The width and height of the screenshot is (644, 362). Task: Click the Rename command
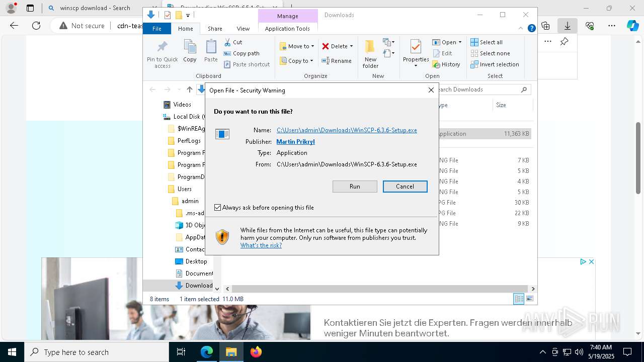tap(337, 61)
